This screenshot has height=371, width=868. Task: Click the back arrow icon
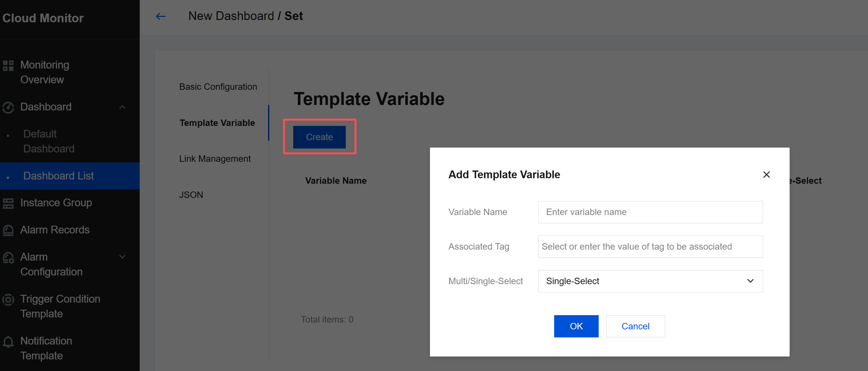(x=161, y=16)
